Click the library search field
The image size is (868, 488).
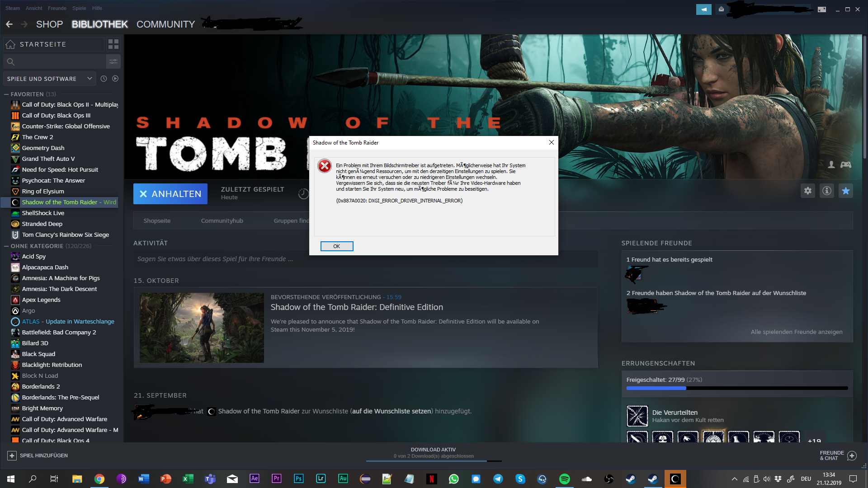(x=59, y=61)
